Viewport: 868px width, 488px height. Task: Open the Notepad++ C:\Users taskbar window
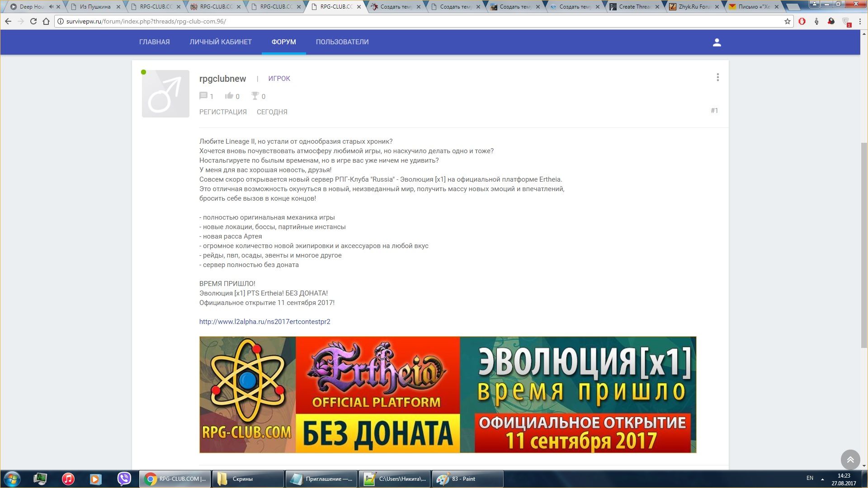click(394, 479)
